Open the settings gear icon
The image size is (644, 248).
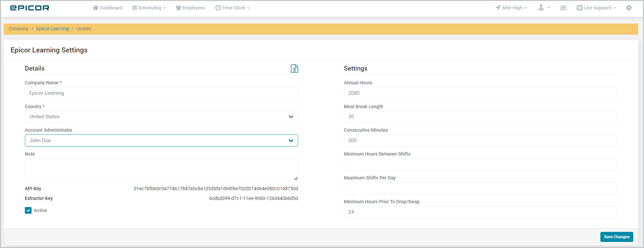coord(629,8)
